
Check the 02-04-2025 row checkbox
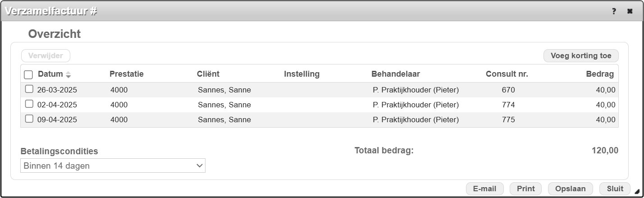point(29,104)
